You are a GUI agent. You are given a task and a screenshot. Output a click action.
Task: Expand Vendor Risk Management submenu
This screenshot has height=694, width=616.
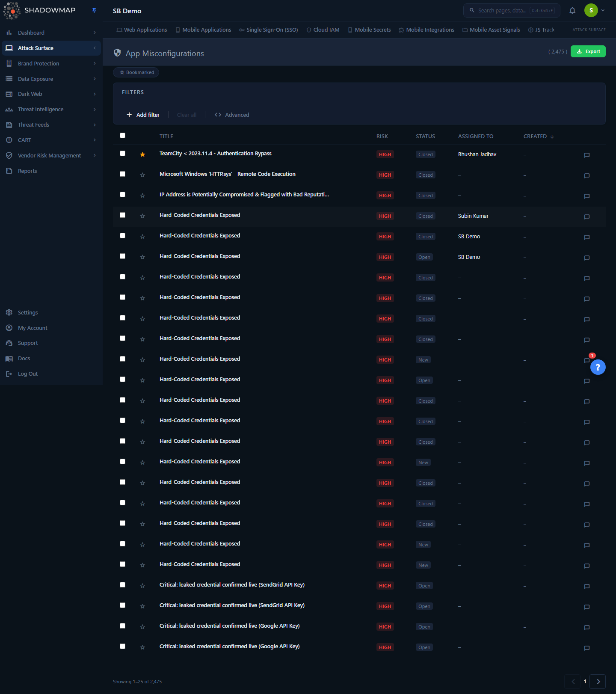95,155
